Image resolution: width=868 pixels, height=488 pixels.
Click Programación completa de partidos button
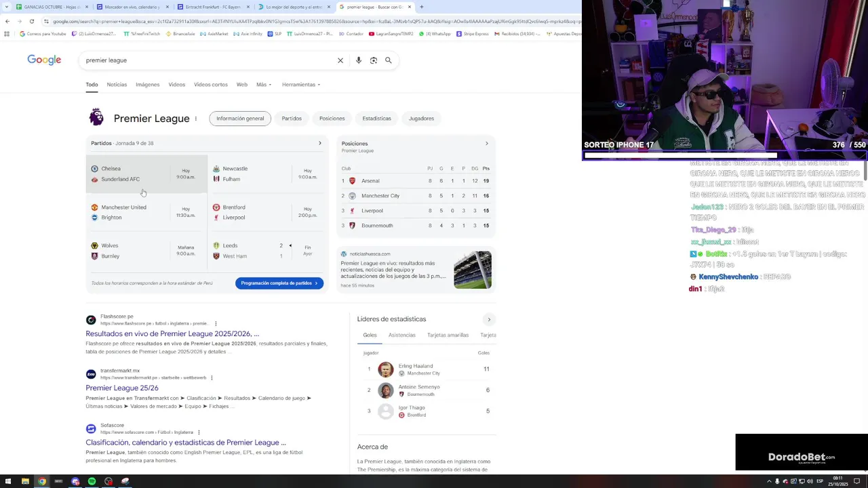[279, 283]
